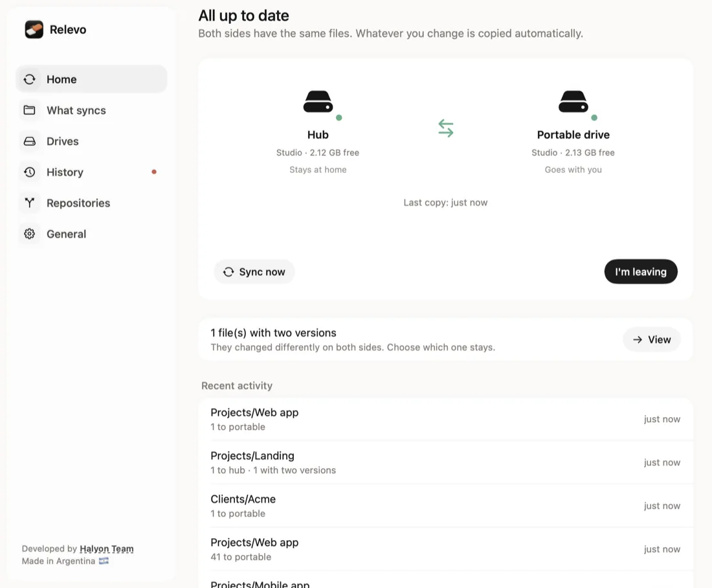
Task: Click "Studio · 2.12 GB free" text
Action: pos(318,153)
